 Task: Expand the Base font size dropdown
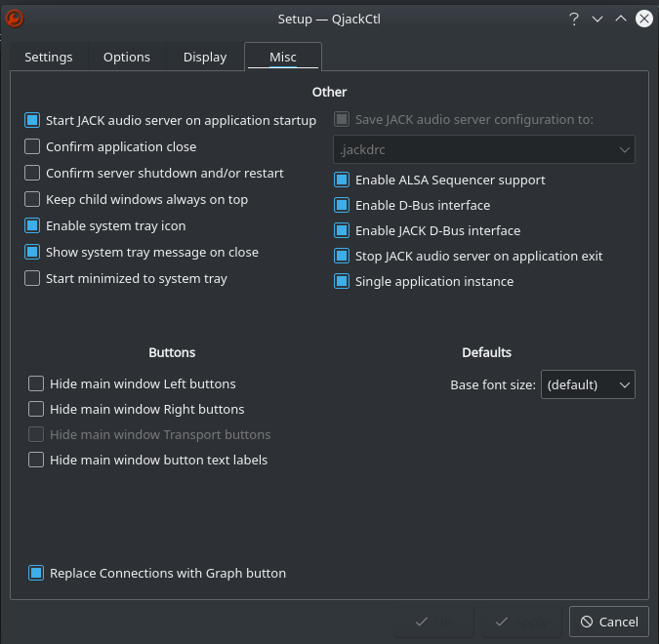tap(588, 385)
